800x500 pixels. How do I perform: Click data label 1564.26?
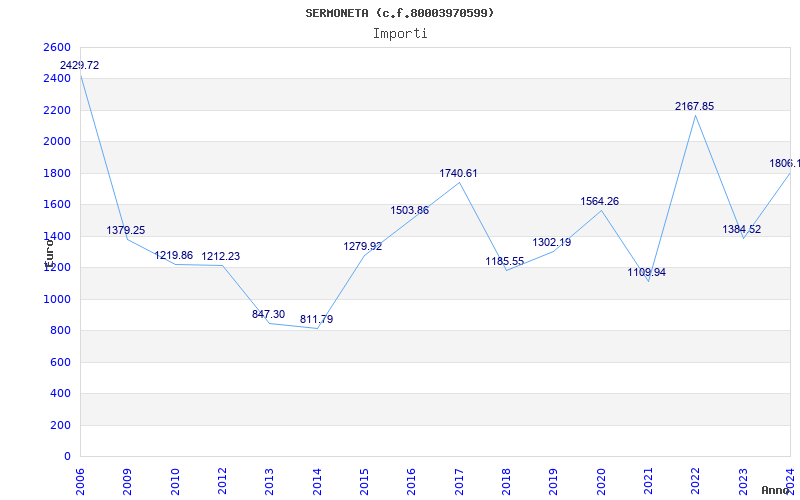[x=599, y=202]
